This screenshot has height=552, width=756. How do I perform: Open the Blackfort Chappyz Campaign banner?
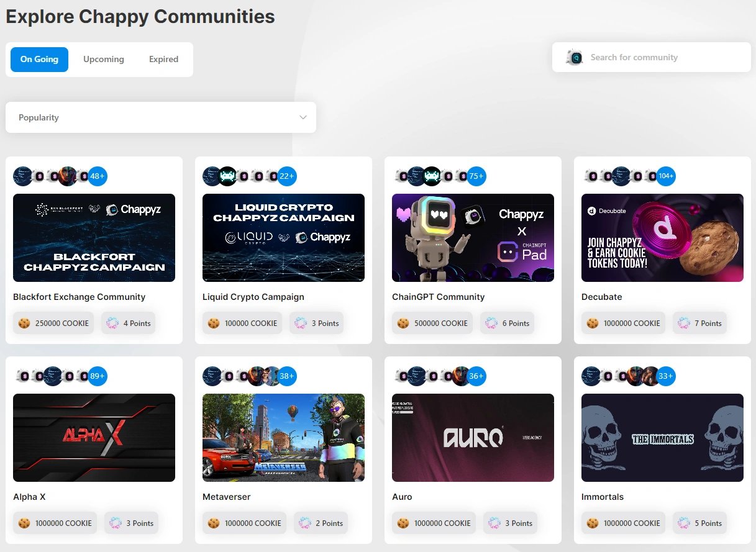(94, 238)
